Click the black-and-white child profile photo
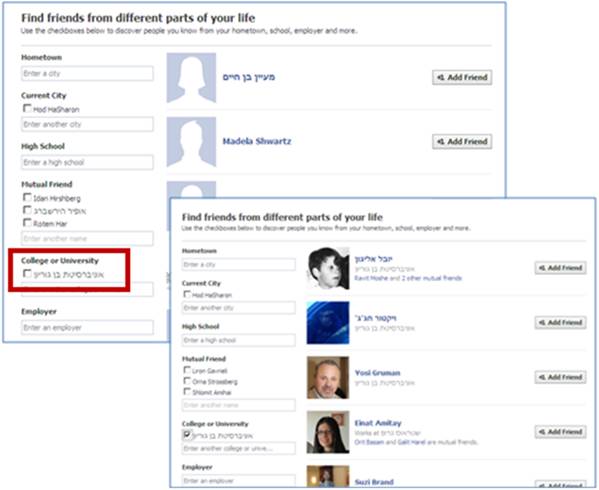Screen dimensions: 599x490 (328, 268)
